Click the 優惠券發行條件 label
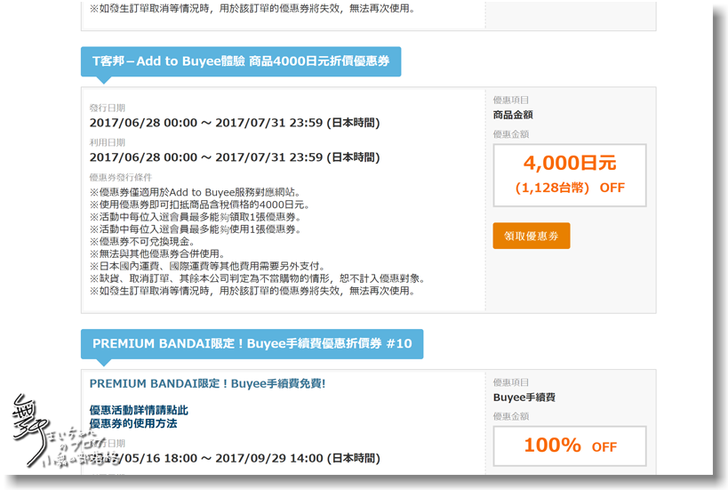The image size is (728, 490). [120, 176]
